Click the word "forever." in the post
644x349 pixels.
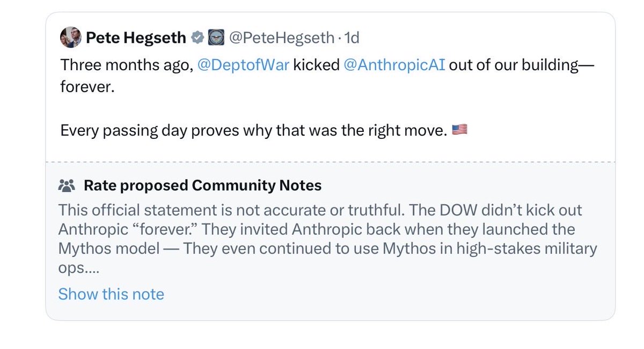[x=87, y=86]
